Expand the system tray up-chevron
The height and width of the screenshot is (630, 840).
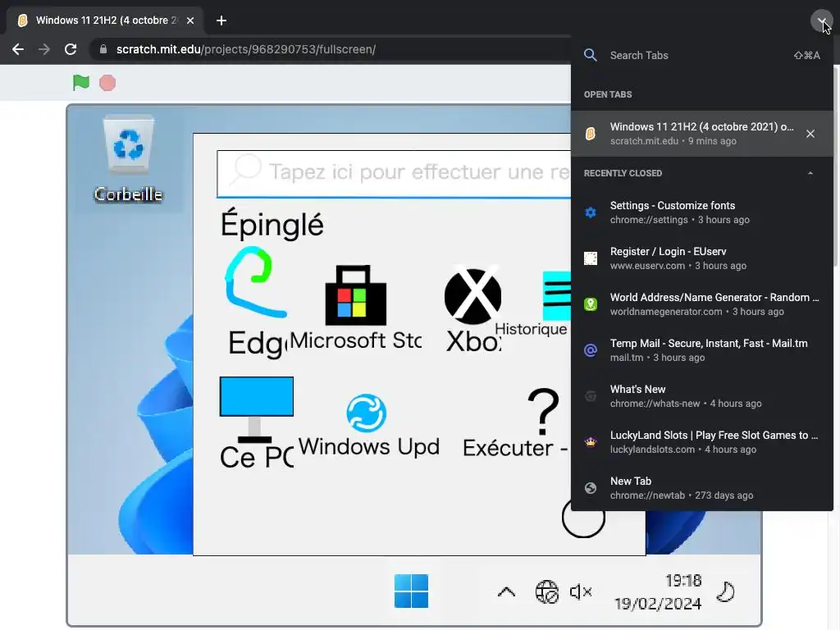[x=506, y=592]
